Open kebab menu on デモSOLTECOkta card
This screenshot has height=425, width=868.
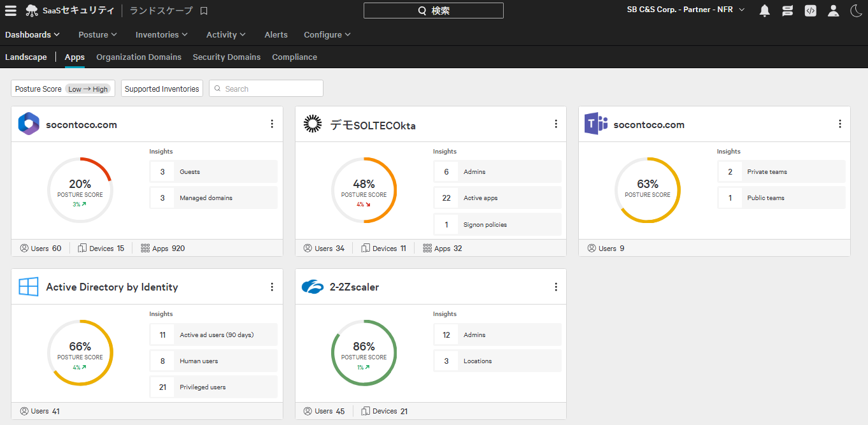(556, 124)
